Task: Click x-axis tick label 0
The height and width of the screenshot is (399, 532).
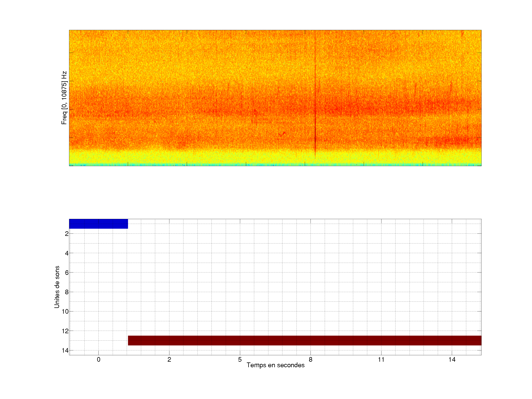Action: click(x=98, y=359)
